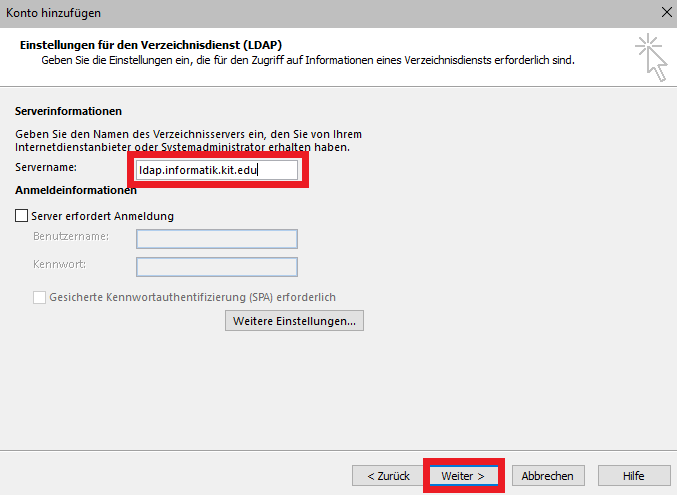The width and height of the screenshot is (677, 495).
Task: Cancel with the Abbrechen button
Action: pyautogui.click(x=548, y=476)
